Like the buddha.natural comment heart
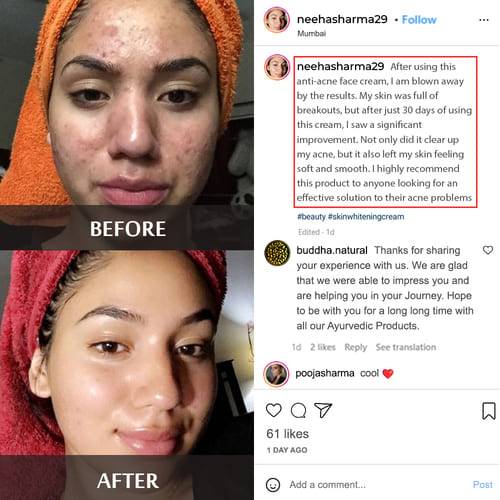 488,250
